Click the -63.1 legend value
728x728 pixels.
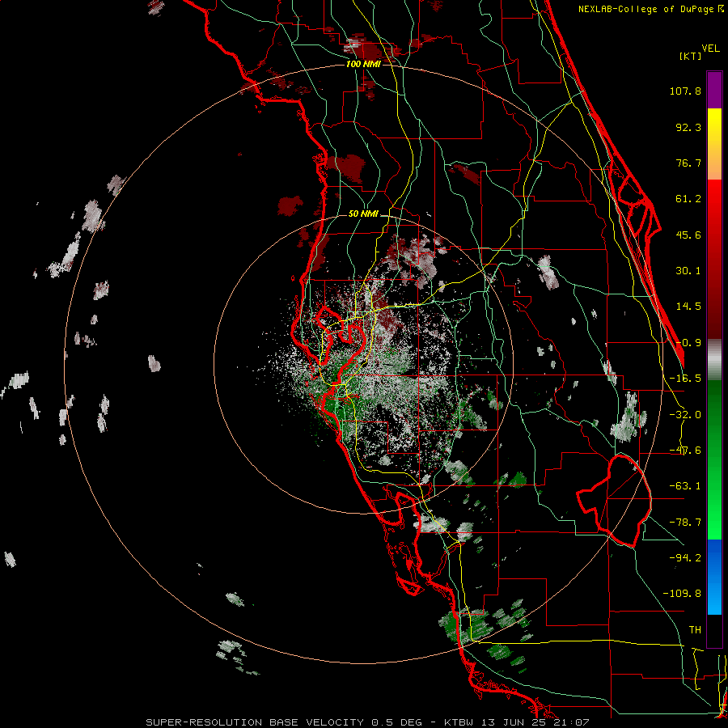(685, 486)
